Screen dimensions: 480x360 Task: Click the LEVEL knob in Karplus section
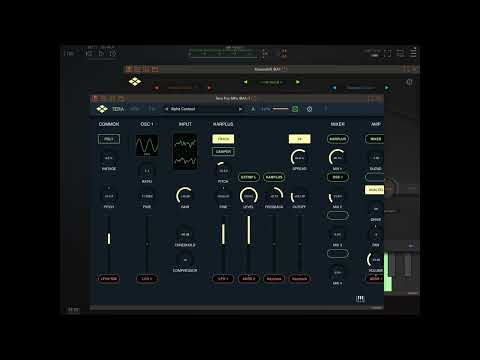click(249, 196)
